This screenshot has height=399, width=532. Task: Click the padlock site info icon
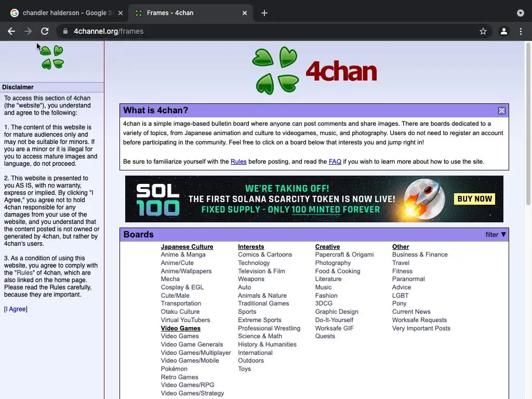tap(65, 31)
